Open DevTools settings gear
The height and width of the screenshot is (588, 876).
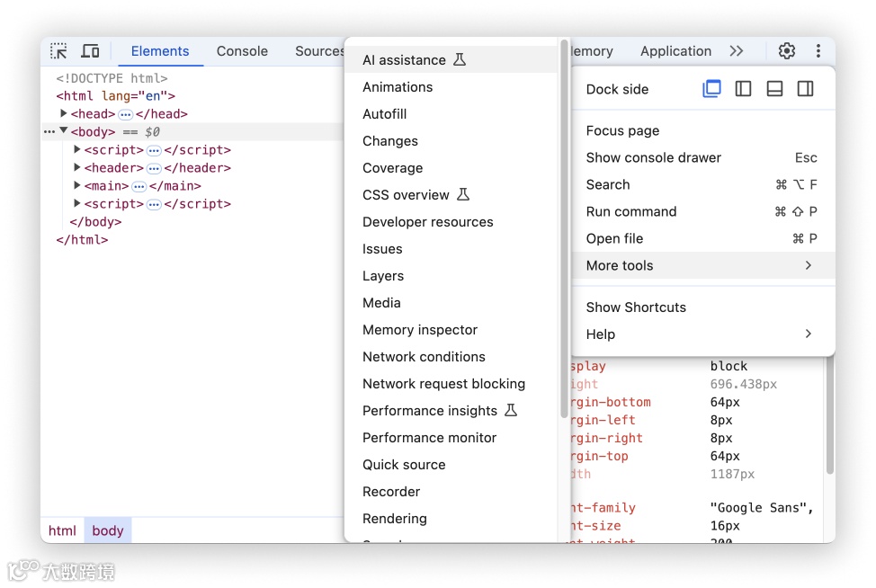click(x=787, y=51)
